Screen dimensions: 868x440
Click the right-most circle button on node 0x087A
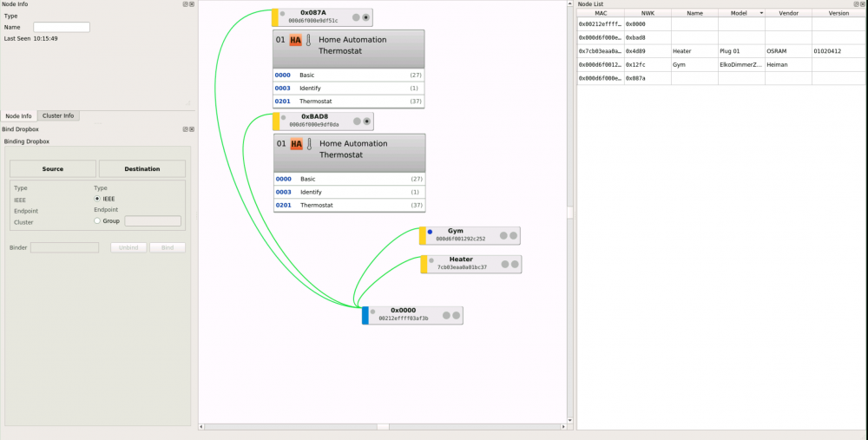tap(366, 17)
